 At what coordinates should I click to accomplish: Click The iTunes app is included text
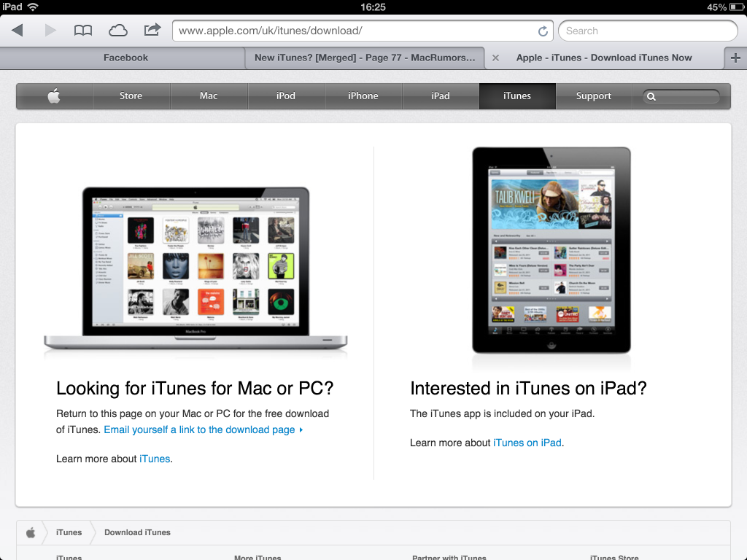tap(502, 413)
